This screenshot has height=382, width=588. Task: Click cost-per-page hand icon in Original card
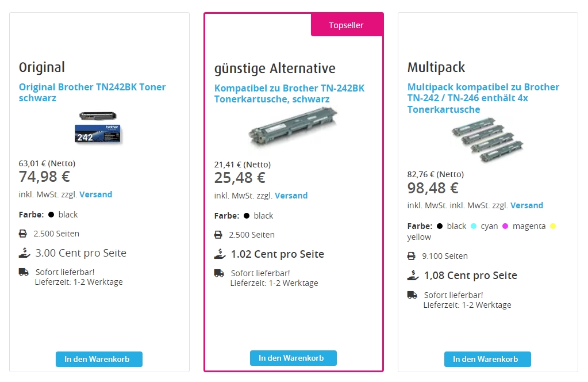24,253
